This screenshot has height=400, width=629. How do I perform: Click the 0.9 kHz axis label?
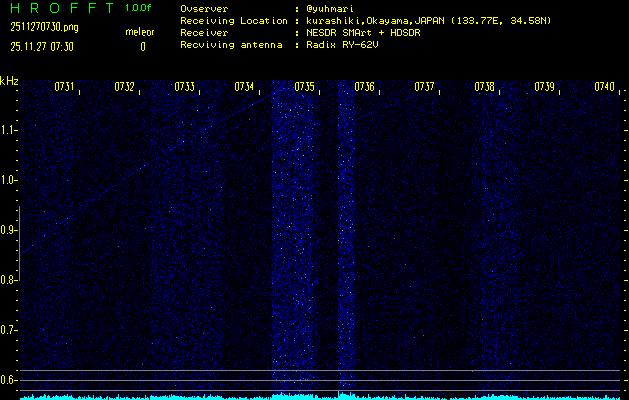pyautogui.click(x=8, y=230)
